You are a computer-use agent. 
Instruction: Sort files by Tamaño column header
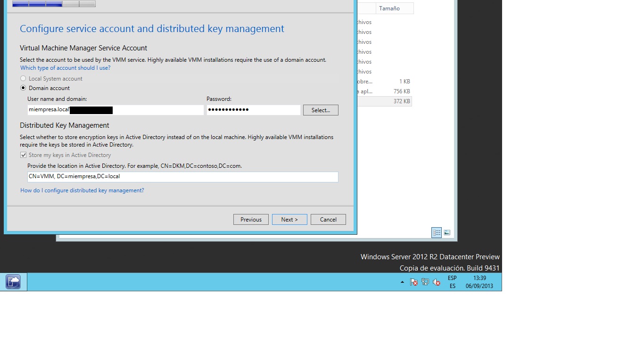coord(394,8)
